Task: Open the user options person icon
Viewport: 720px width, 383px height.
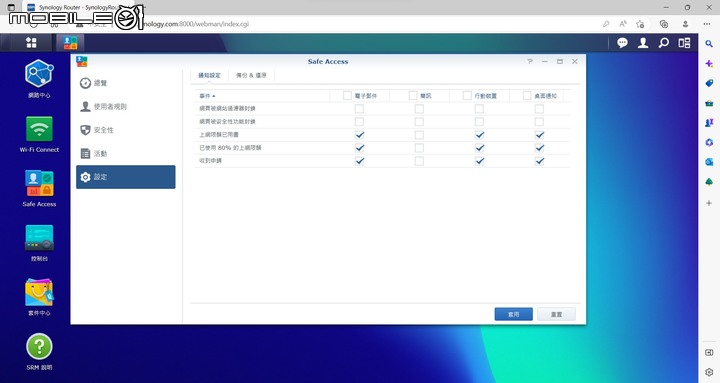Action: 643,43
